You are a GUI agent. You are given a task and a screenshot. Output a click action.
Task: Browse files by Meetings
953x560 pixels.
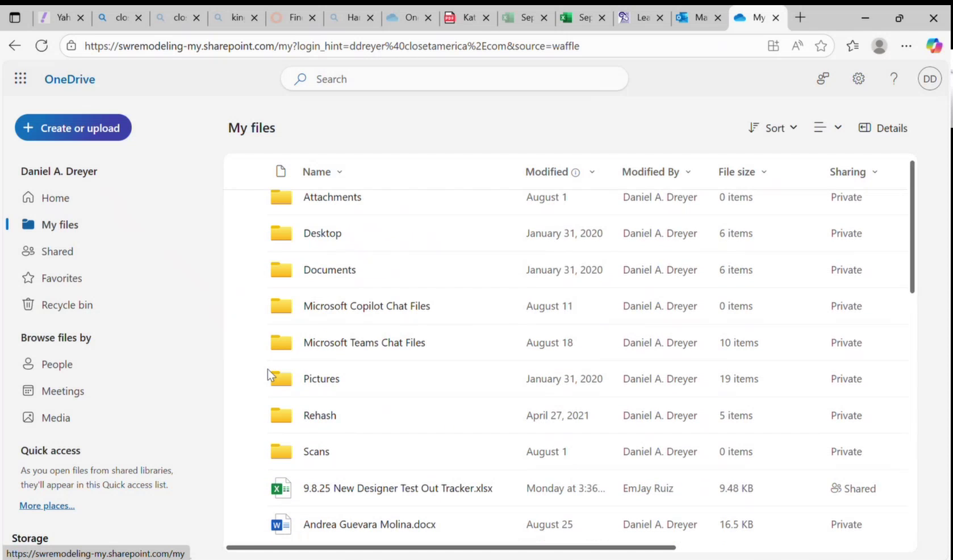62,391
